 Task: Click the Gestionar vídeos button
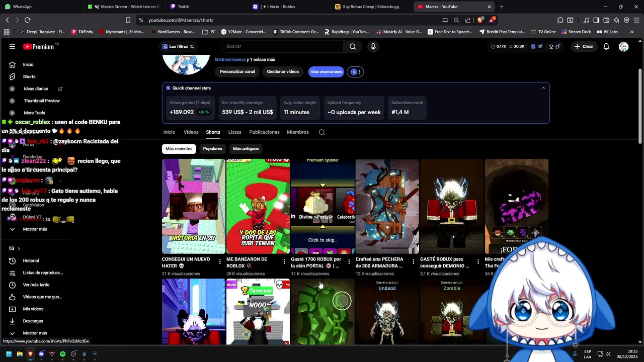[x=283, y=72]
